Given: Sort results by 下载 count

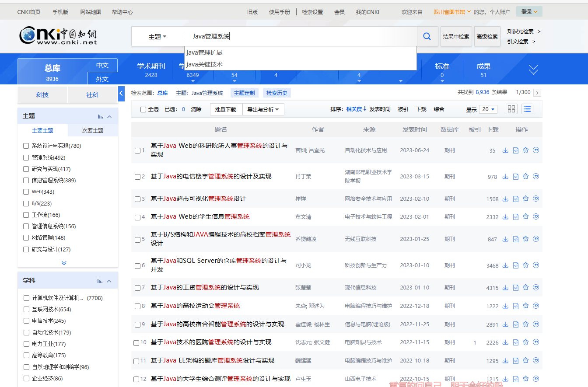Looking at the screenshot, I should coord(421,109).
